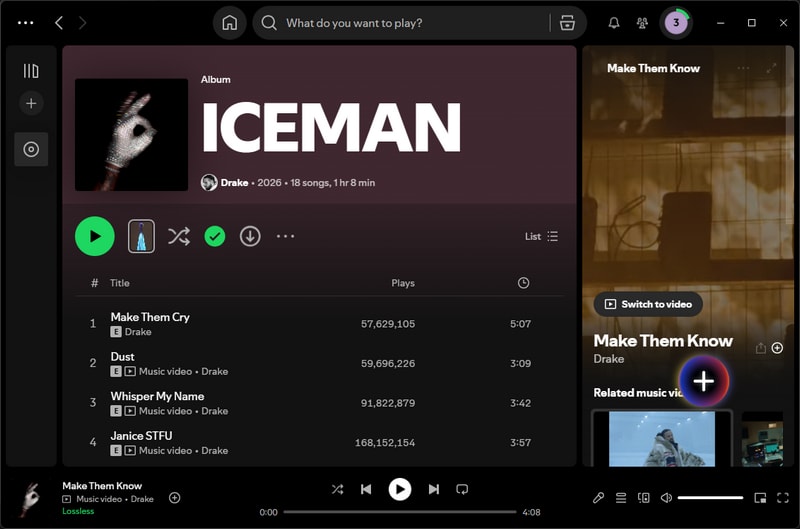Go back with the left arrow
This screenshot has width=800, height=529.
click(59, 22)
